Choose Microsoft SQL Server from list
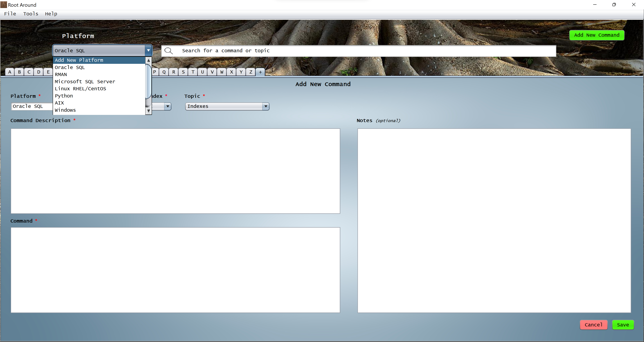The height and width of the screenshot is (342, 644). pos(85,82)
